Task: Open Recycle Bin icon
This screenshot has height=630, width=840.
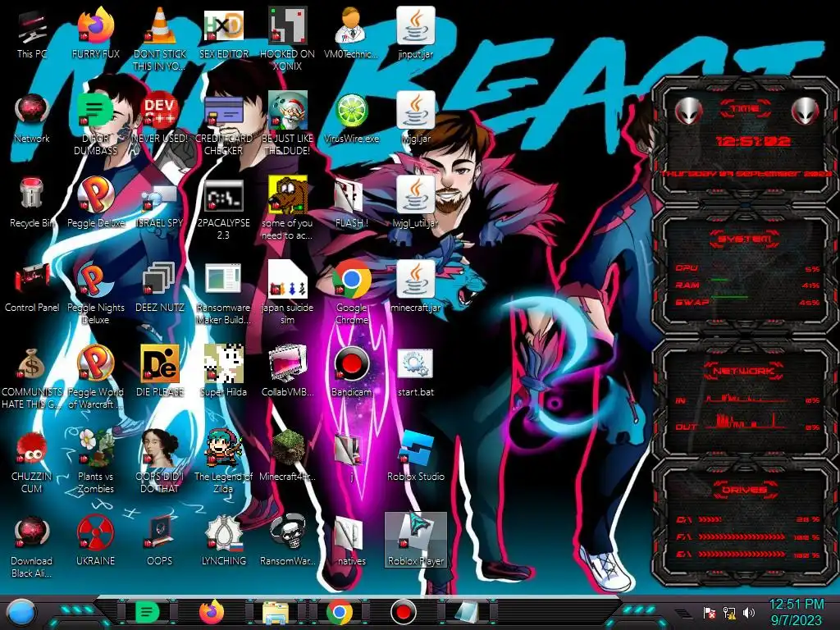Action: (32, 203)
